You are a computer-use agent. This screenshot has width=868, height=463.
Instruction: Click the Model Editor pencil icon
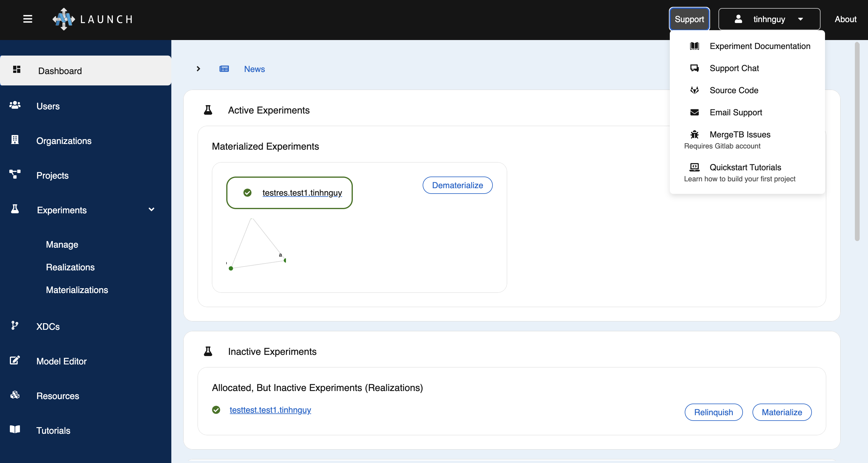[x=15, y=360]
